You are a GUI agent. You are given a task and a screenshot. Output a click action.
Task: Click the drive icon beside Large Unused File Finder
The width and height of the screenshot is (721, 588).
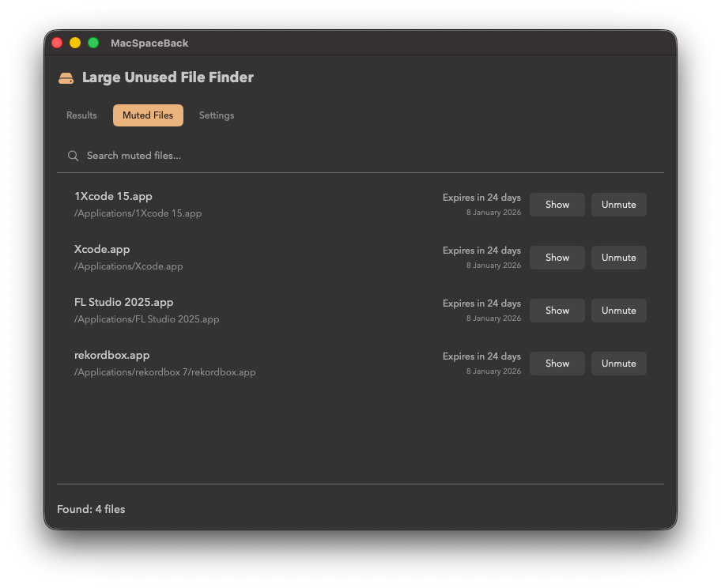click(66, 77)
